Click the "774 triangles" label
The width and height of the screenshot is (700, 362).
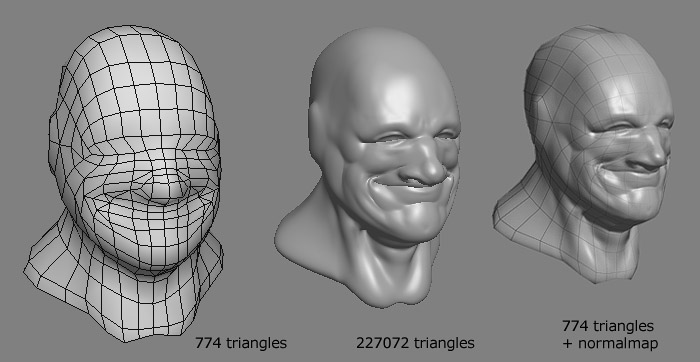click(x=241, y=343)
